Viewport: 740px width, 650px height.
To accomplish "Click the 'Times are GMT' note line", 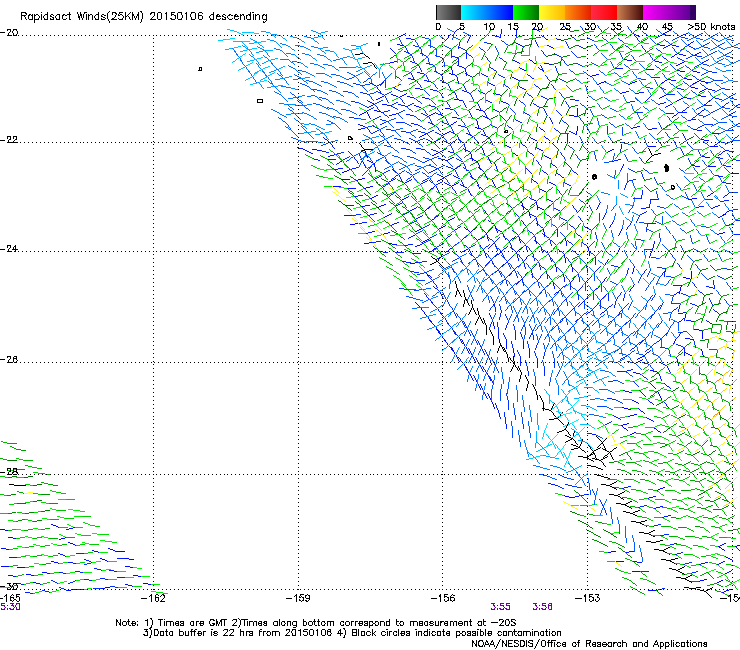I will pos(316,623).
